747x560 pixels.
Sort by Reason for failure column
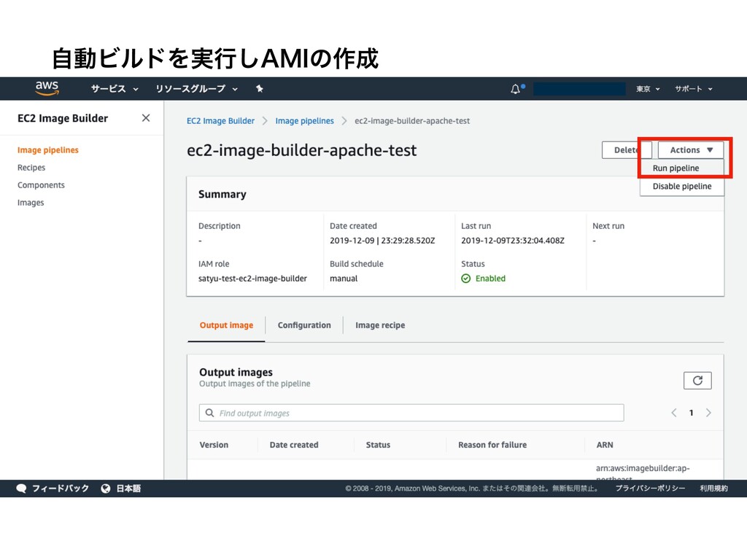click(x=492, y=445)
